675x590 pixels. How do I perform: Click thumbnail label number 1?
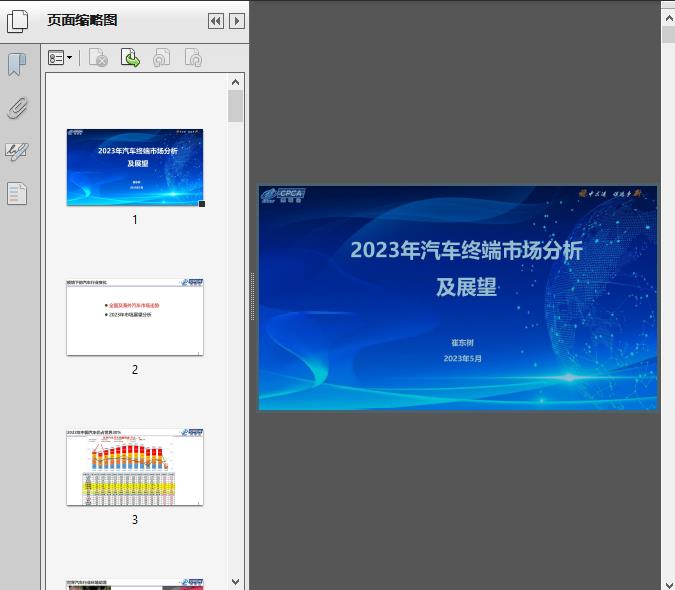(135, 219)
